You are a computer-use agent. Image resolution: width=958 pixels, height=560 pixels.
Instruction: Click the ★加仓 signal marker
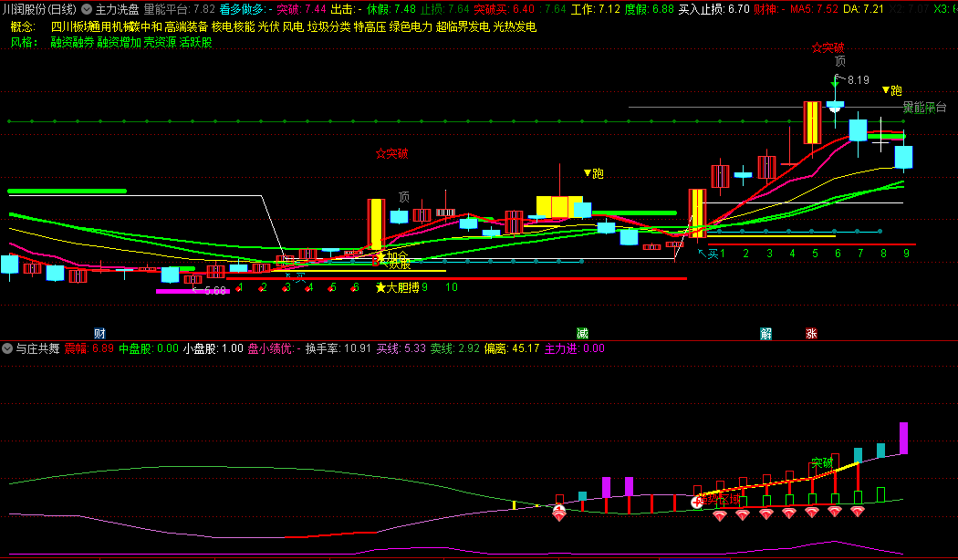[x=391, y=256]
